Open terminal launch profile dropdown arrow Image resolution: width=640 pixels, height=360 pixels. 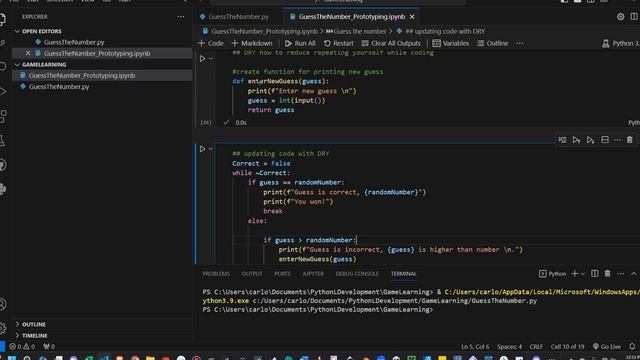click(583, 274)
